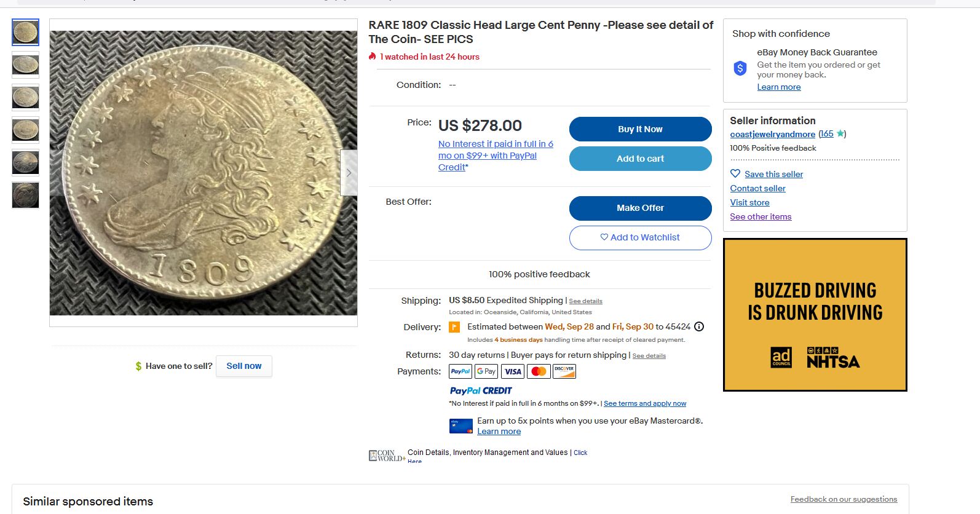Click the Discover card icon
This screenshot has width=980, height=514.
click(564, 371)
